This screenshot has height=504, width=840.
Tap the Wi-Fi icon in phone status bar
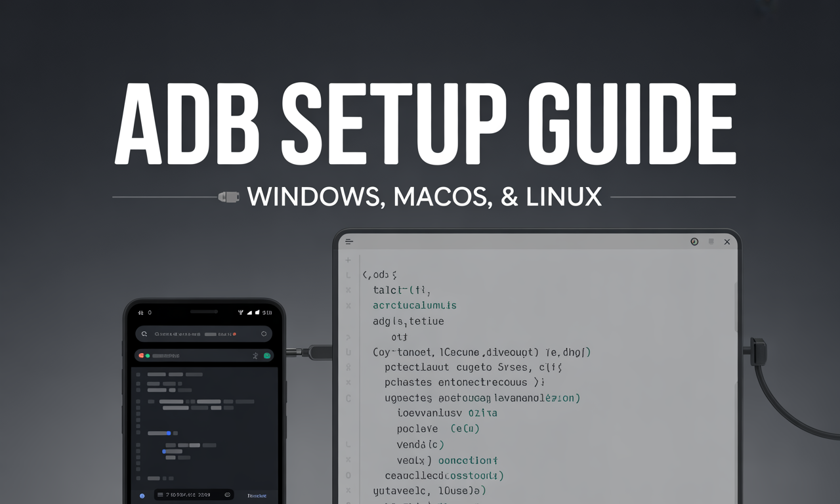coord(240,312)
